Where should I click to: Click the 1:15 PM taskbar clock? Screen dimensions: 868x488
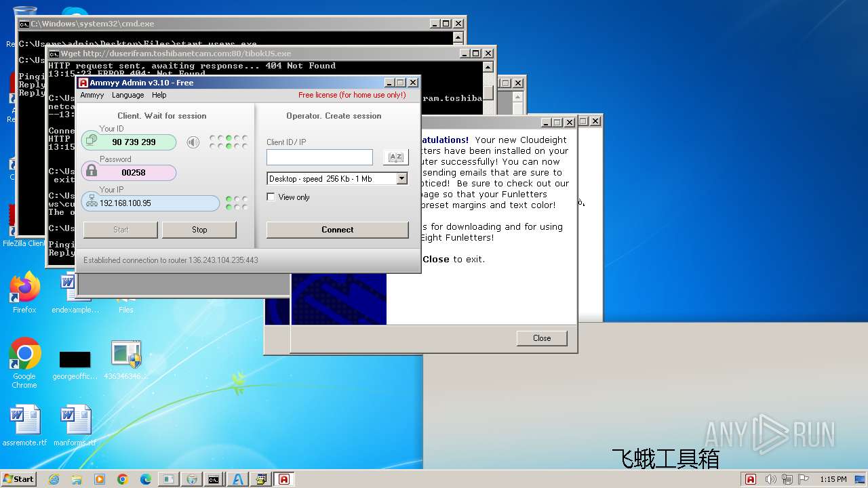(x=833, y=479)
